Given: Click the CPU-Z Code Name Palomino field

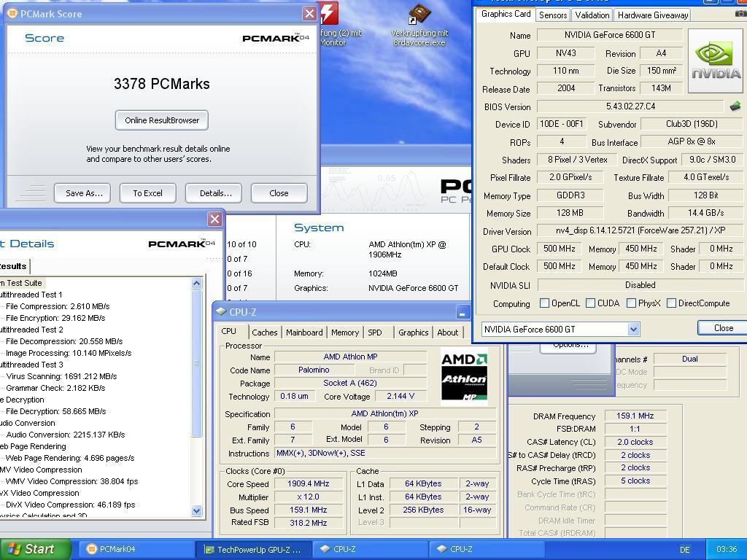Looking at the screenshot, I should pyautogui.click(x=314, y=370).
